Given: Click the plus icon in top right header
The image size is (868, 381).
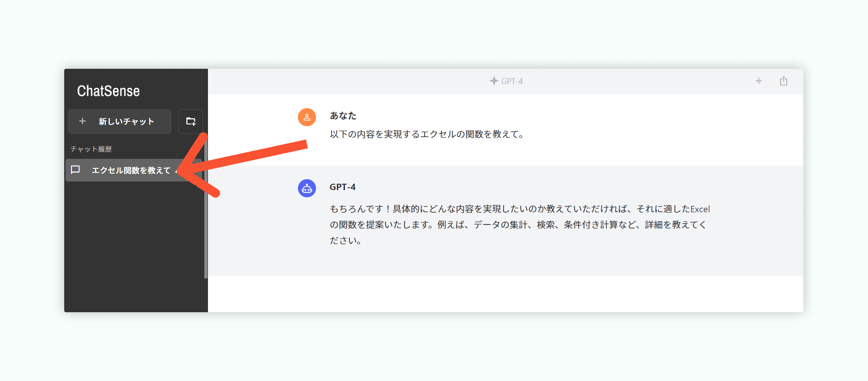Looking at the screenshot, I should tap(759, 81).
